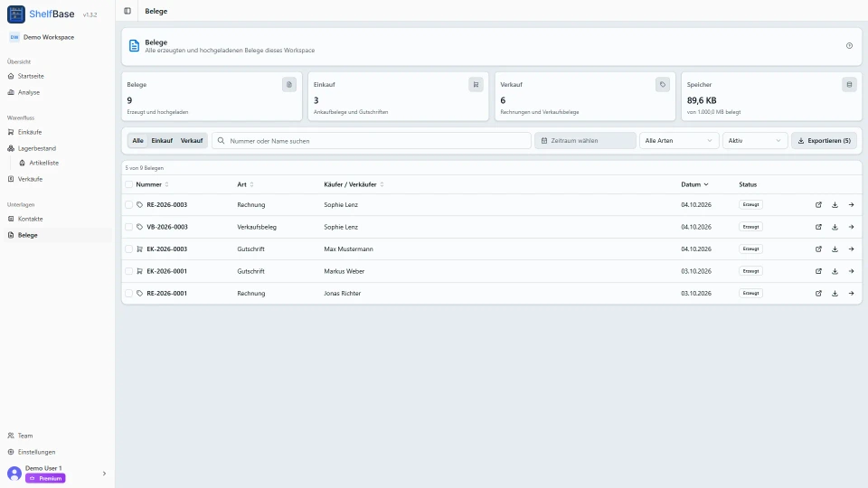Download document EK-2026-0001
868x488 pixels.
point(835,271)
